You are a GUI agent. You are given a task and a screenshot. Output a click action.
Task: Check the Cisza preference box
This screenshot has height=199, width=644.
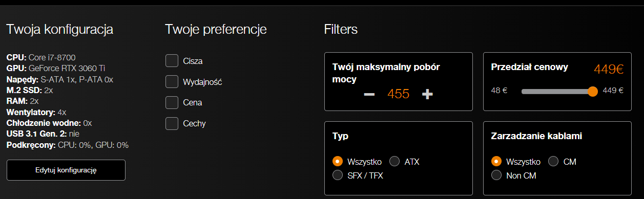click(x=172, y=61)
